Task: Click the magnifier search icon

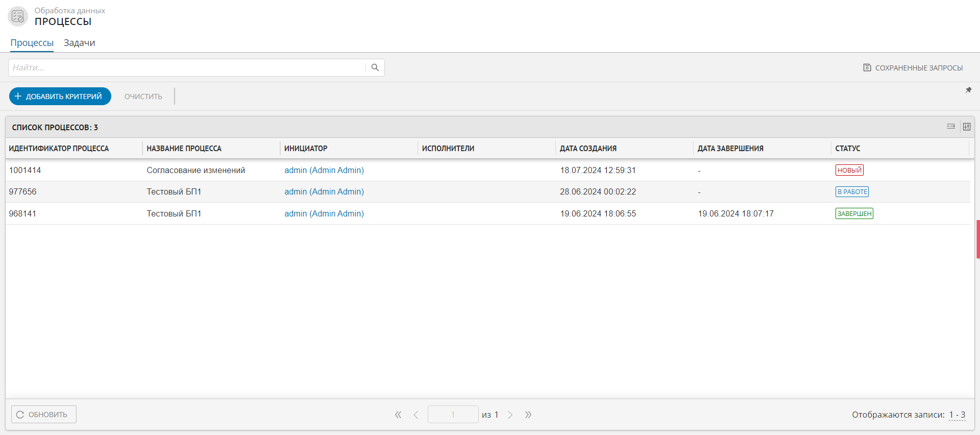Action: 375,67
